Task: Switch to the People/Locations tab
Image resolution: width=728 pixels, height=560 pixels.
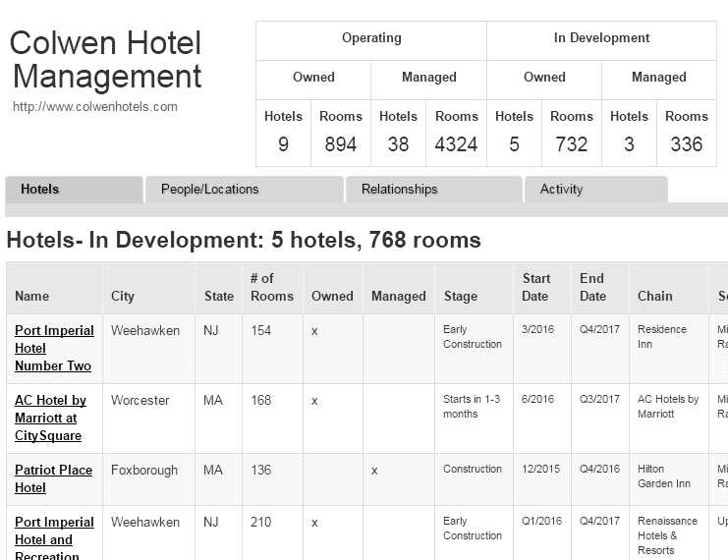Action: click(245, 190)
